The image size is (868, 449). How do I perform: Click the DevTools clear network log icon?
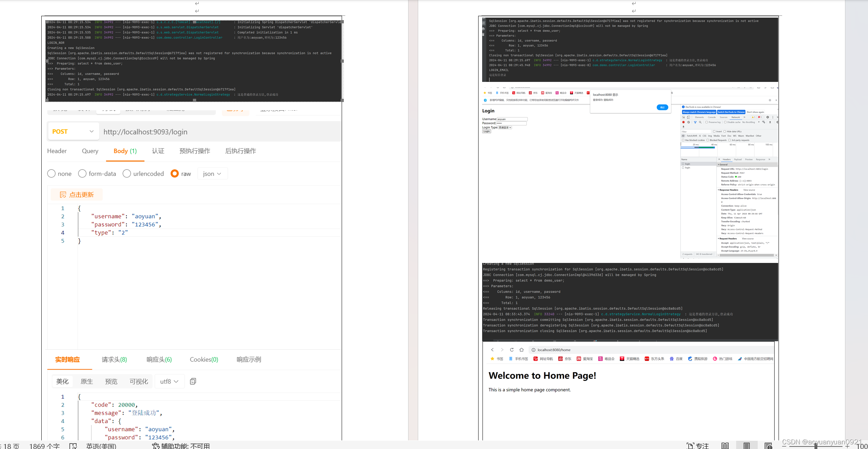pyautogui.click(x=689, y=122)
